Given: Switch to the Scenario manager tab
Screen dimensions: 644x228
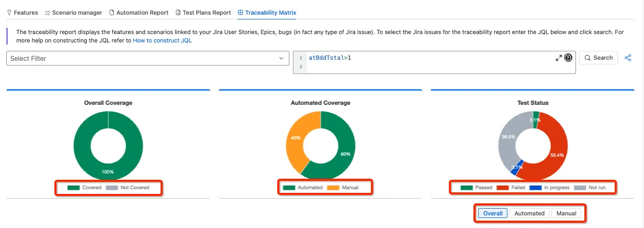Looking at the screenshot, I should [x=74, y=12].
